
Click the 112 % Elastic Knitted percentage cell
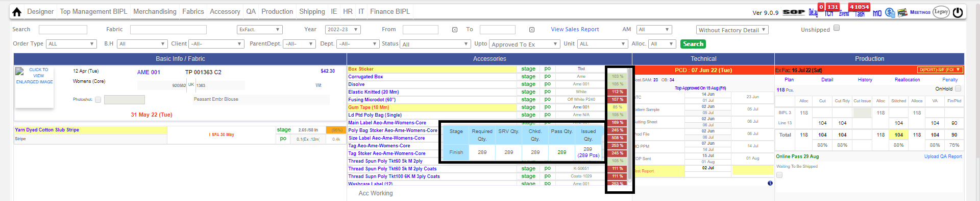click(617, 92)
